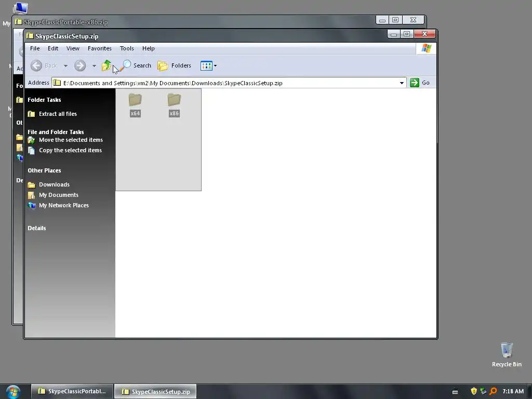This screenshot has height=399, width=532.
Task: Click Copy the selected items
Action: pyautogui.click(x=70, y=150)
